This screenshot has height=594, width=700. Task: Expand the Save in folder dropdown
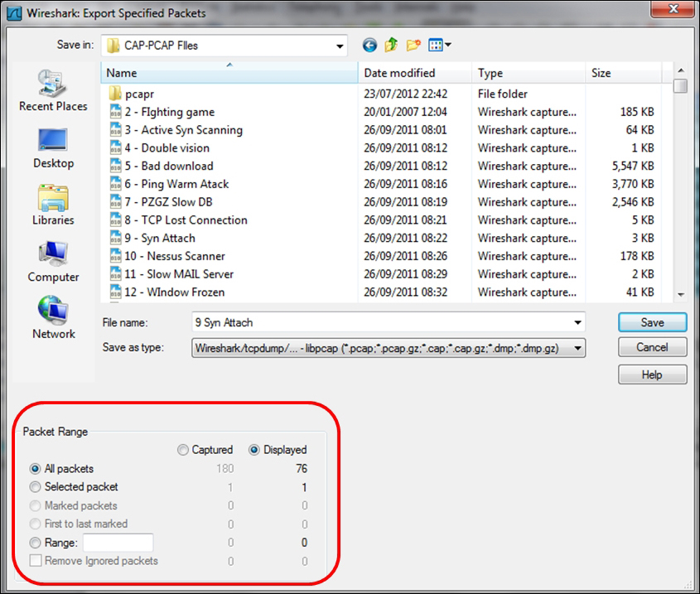tap(340, 46)
